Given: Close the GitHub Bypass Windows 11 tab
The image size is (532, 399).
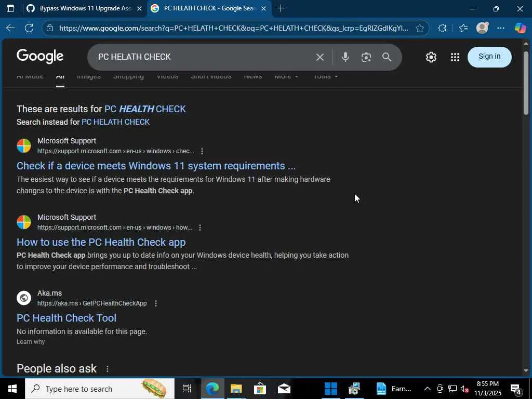Looking at the screenshot, I should pyautogui.click(x=139, y=8).
